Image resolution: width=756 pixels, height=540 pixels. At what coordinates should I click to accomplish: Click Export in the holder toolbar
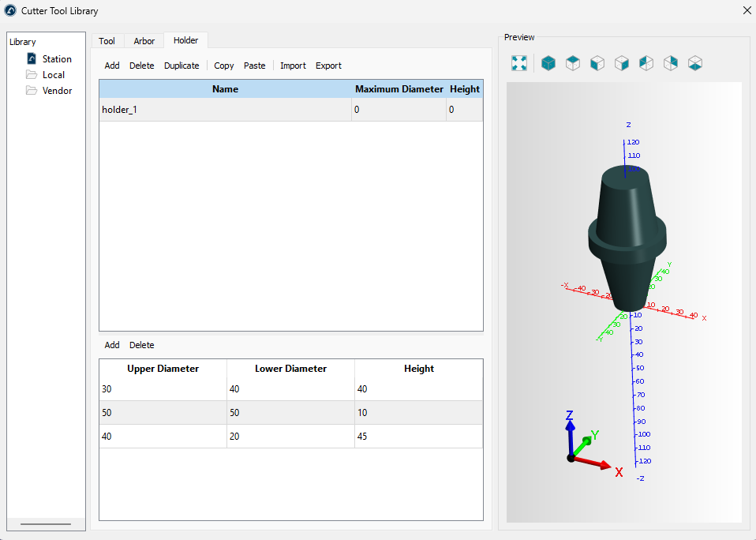coord(328,66)
